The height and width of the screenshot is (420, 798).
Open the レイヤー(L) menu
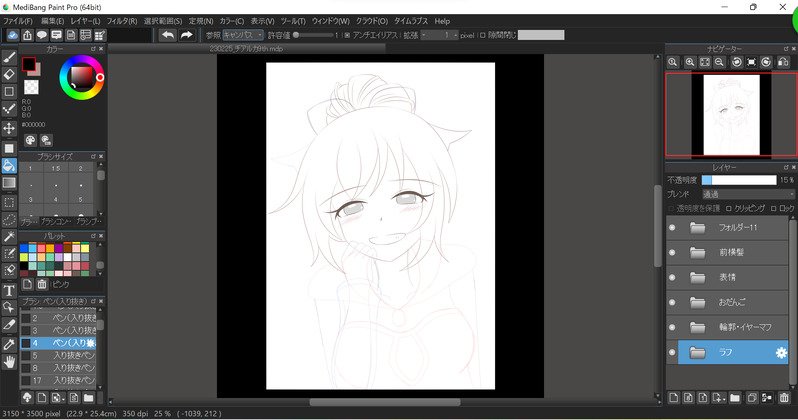pyautogui.click(x=86, y=21)
